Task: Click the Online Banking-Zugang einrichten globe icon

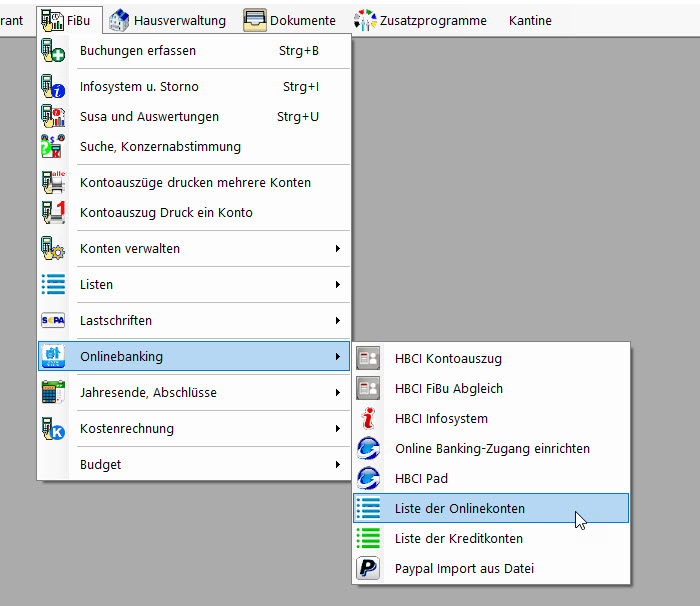Action: 368,448
